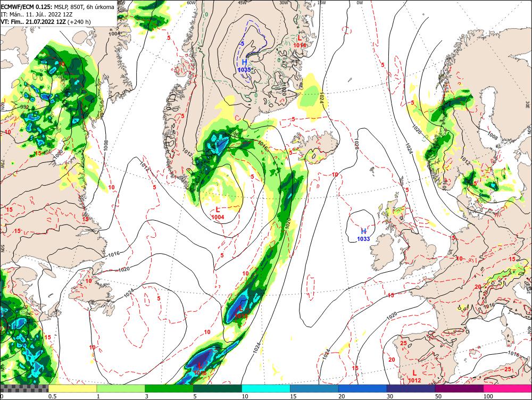The image size is (532, 400).
Task: Click the 'L 1016' low marker at bottom rain band
Action: [200, 369]
